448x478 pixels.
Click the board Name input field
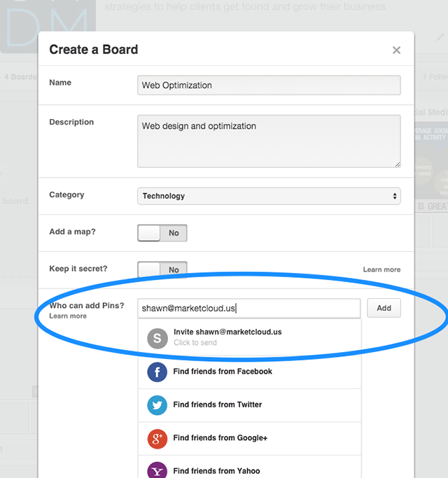click(x=269, y=85)
